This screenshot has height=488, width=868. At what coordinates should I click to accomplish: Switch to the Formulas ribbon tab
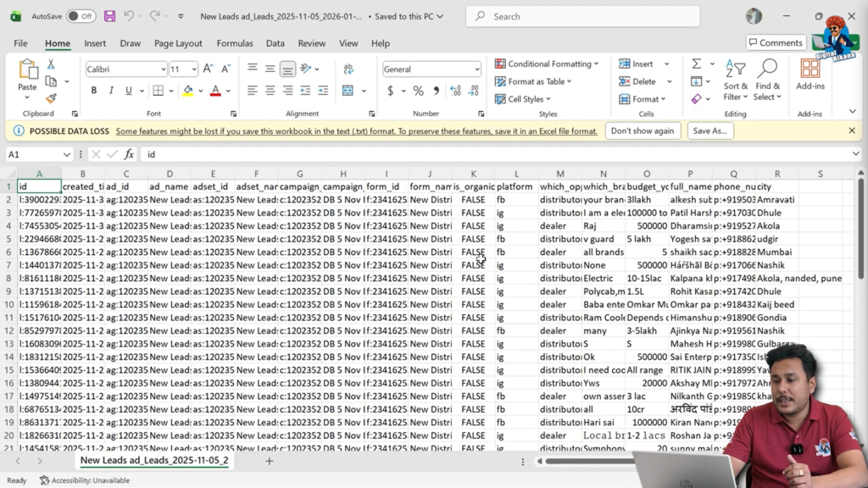235,43
